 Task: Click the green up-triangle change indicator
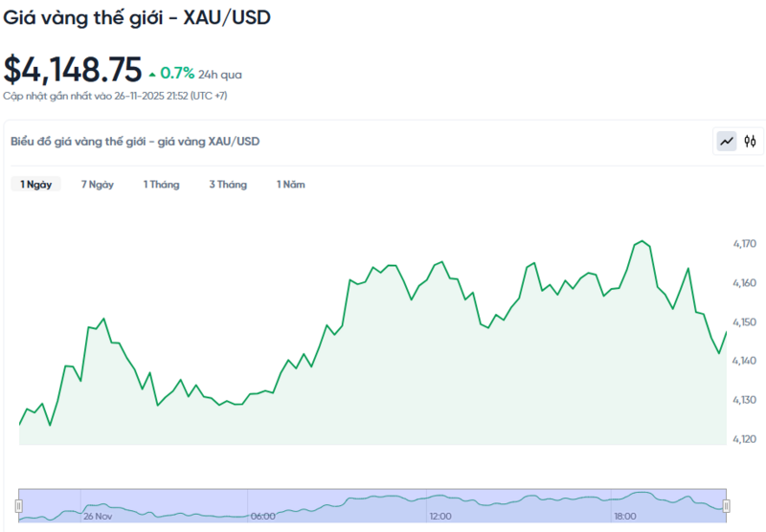tap(152, 74)
